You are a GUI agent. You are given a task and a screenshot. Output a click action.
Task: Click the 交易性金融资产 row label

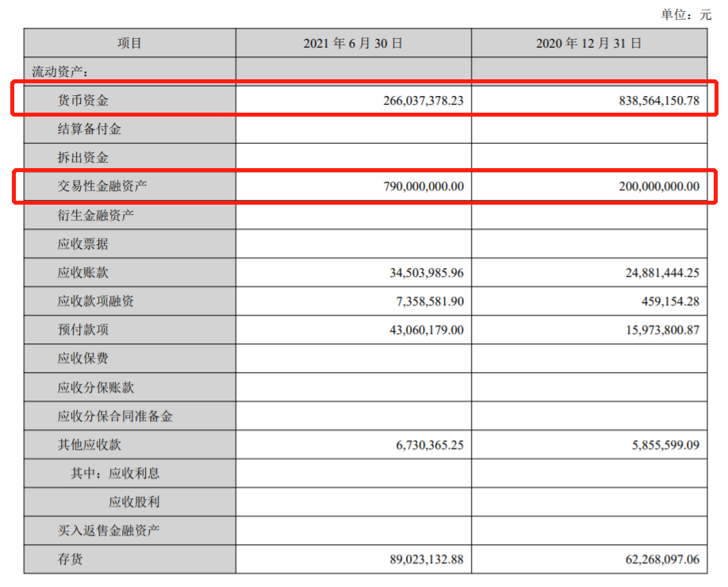pyautogui.click(x=102, y=186)
